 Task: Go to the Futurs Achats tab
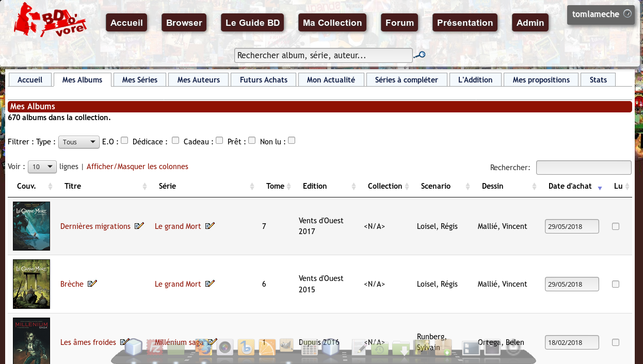pos(264,80)
